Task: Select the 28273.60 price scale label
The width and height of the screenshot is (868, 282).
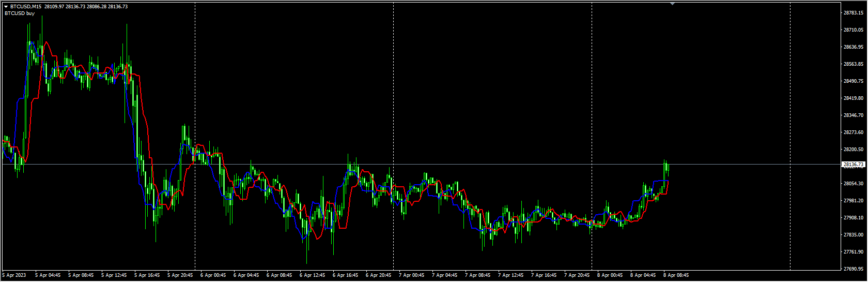Action: 854,132
